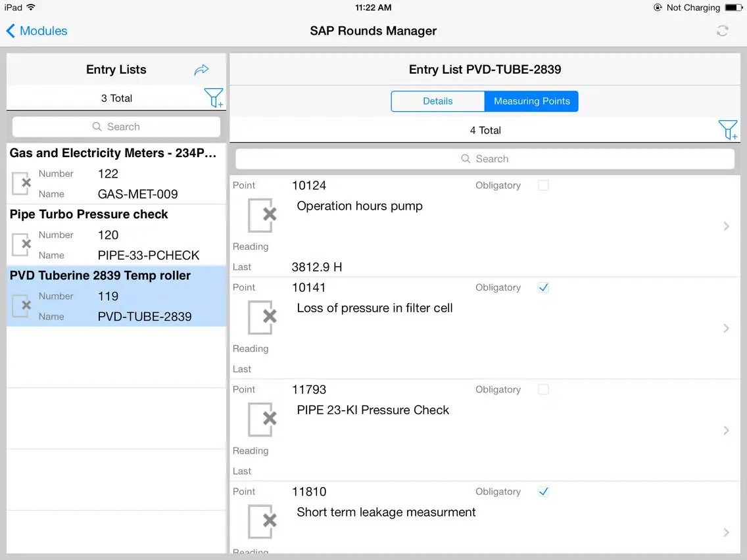The width and height of the screenshot is (747, 560).
Task: Tap the status icon for PVD-TUBE-2839
Action: tap(22, 306)
